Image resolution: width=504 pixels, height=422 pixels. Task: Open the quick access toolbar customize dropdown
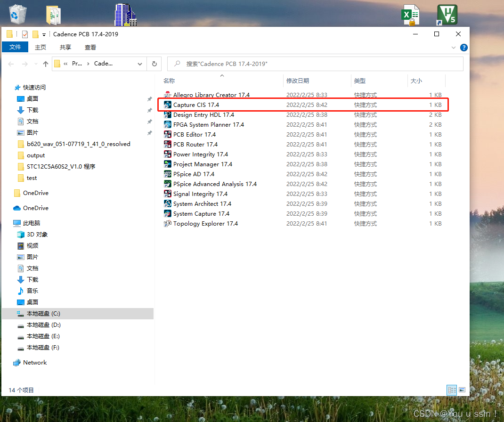pos(44,34)
